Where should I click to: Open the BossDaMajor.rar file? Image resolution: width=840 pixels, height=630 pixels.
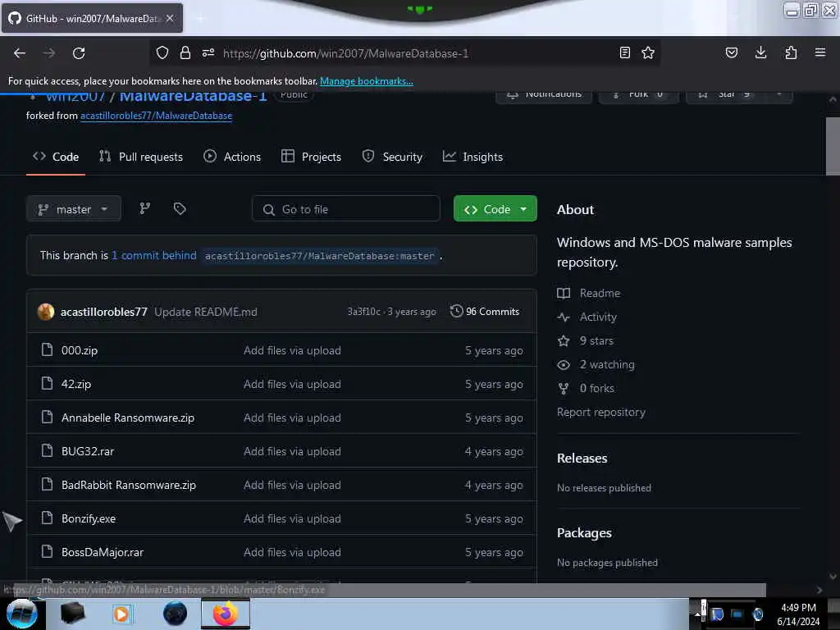[103, 552]
